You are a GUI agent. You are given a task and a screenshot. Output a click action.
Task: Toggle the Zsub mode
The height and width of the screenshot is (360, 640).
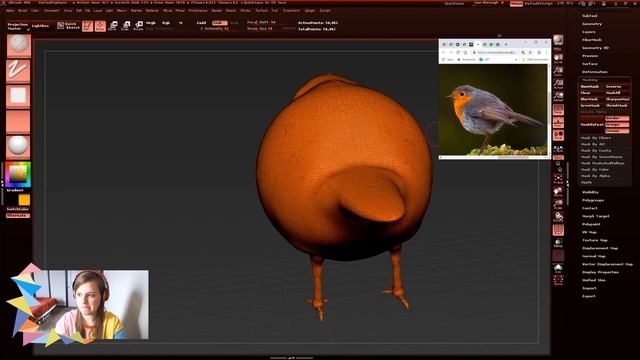[x=220, y=23]
